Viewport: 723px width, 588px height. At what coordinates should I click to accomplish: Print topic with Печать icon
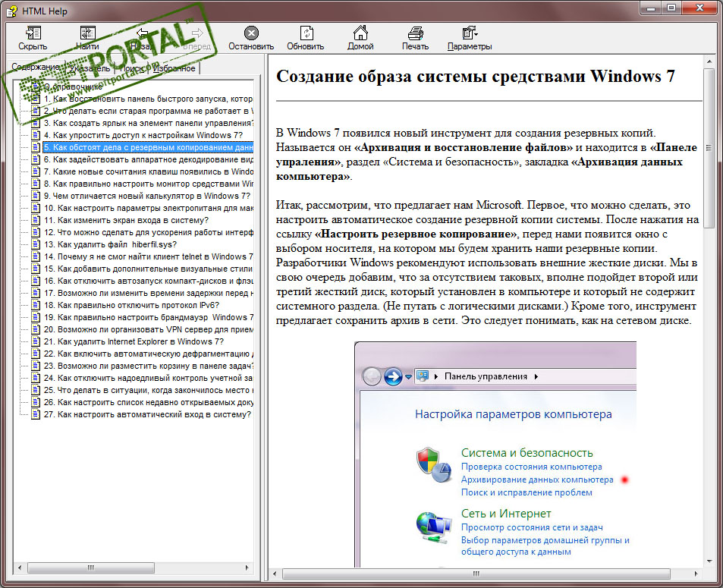coord(416,33)
